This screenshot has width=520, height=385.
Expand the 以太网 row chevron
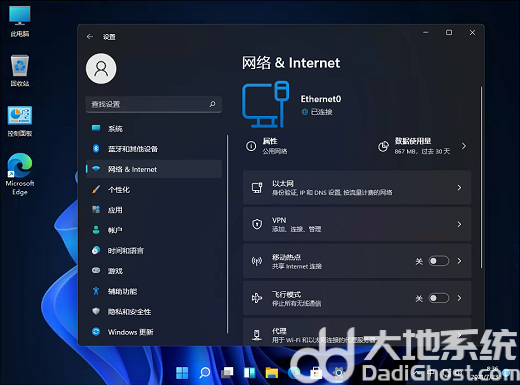click(459, 188)
